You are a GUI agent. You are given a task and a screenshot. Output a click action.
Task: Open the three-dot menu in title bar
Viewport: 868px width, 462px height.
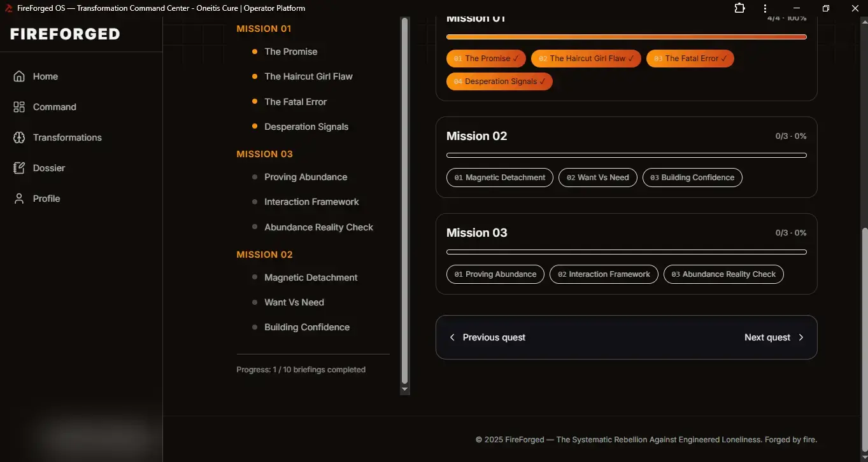click(x=765, y=8)
